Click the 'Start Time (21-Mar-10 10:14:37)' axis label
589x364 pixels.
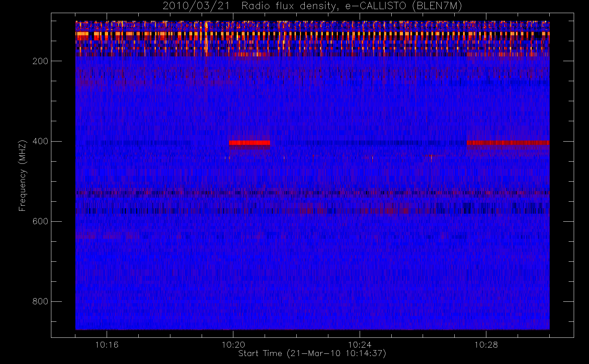tap(312, 353)
